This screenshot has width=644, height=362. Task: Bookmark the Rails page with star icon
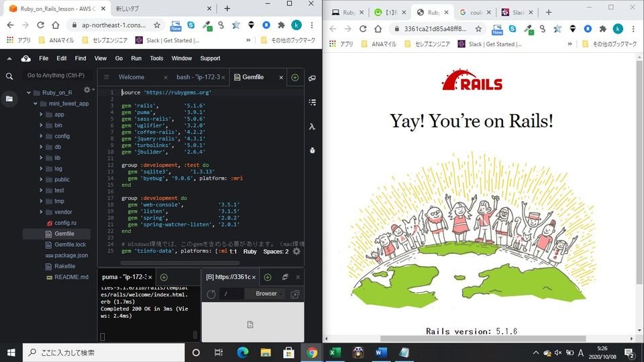click(478, 29)
